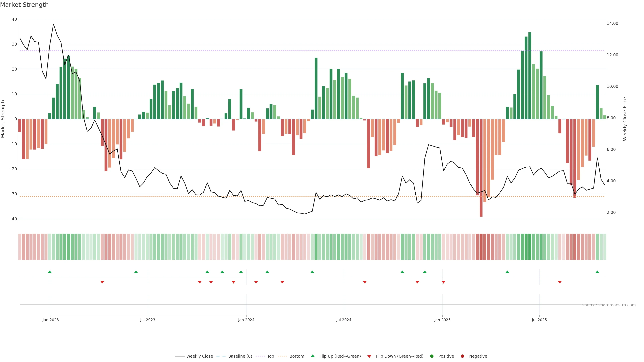Screen dimensions: 644x362
Task: Click the Jul 2024 x-axis label
Action: click(343, 320)
